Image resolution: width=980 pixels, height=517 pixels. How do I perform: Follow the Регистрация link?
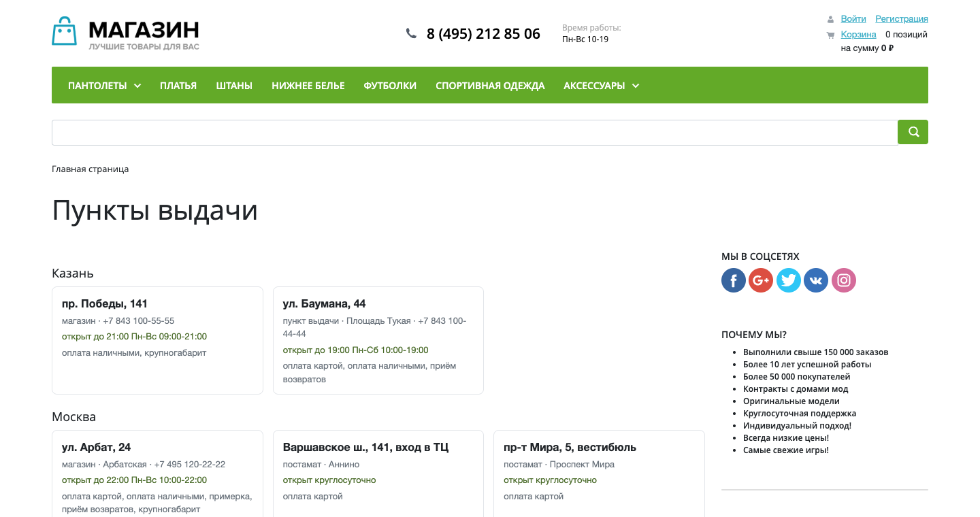tap(902, 19)
